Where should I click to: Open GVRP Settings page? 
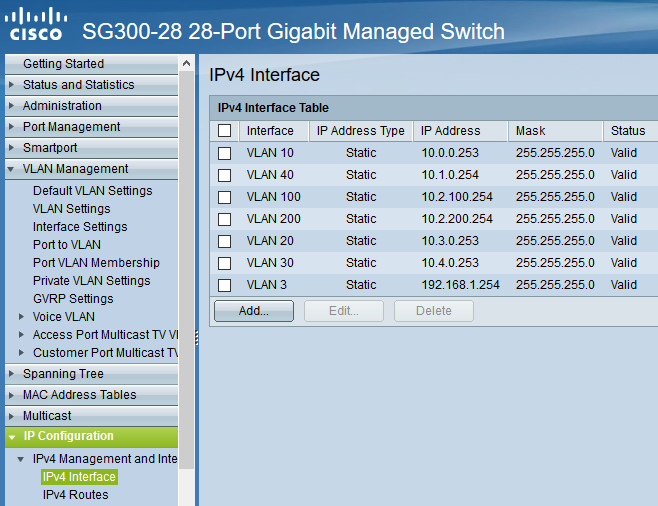(x=73, y=299)
